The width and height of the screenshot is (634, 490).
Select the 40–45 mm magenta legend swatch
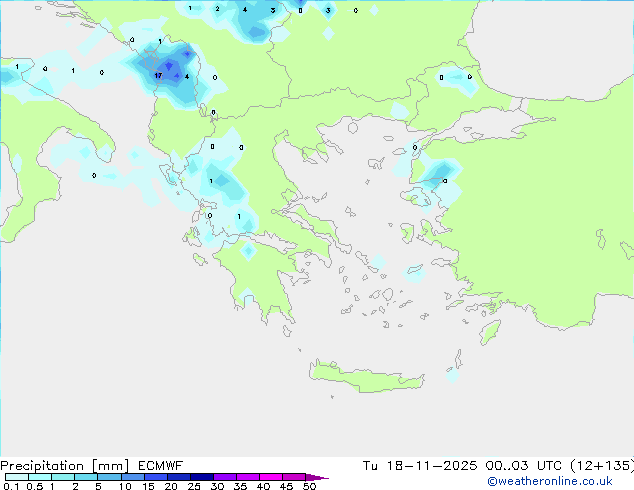(271, 477)
